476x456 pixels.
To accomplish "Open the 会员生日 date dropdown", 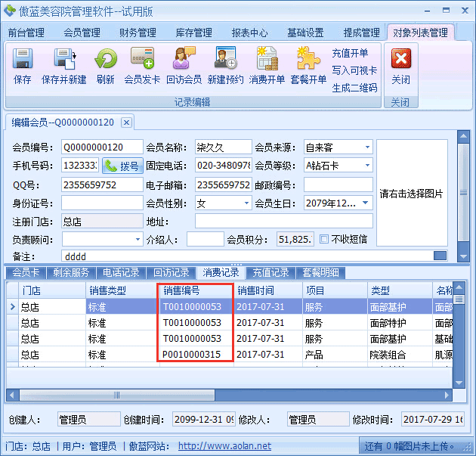I will click(x=366, y=203).
